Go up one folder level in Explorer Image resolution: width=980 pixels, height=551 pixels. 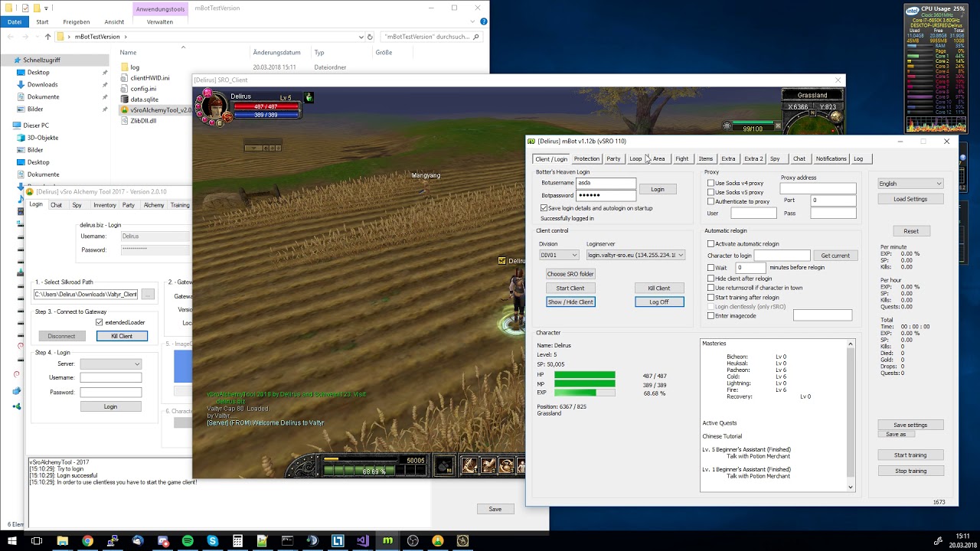47,36
